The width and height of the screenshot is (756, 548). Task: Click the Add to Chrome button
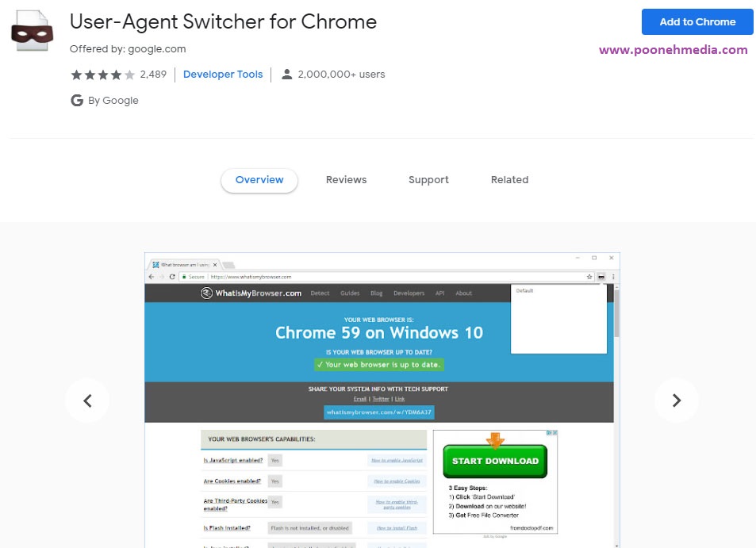coord(697,21)
